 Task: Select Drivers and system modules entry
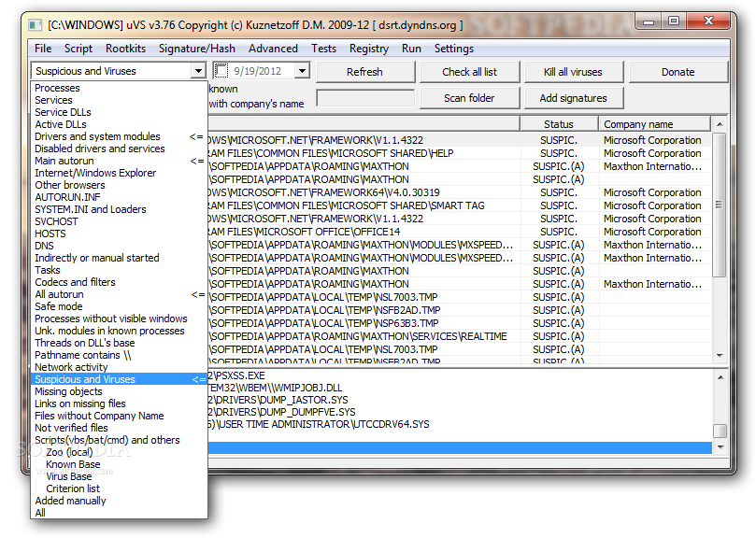(119, 136)
